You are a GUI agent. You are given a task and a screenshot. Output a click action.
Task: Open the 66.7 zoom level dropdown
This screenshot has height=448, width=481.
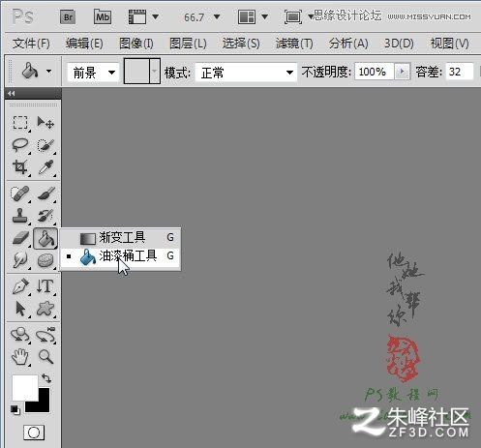217,16
